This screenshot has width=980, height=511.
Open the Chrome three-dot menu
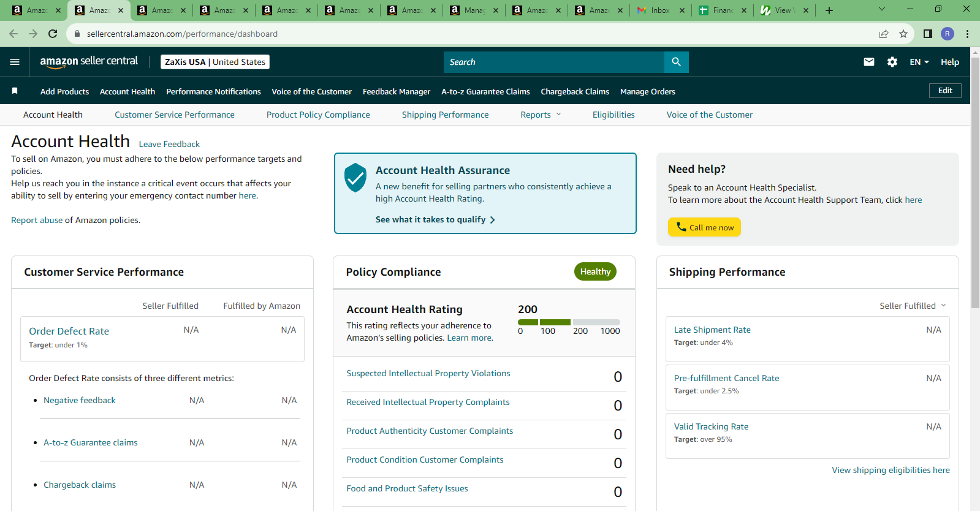968,34
